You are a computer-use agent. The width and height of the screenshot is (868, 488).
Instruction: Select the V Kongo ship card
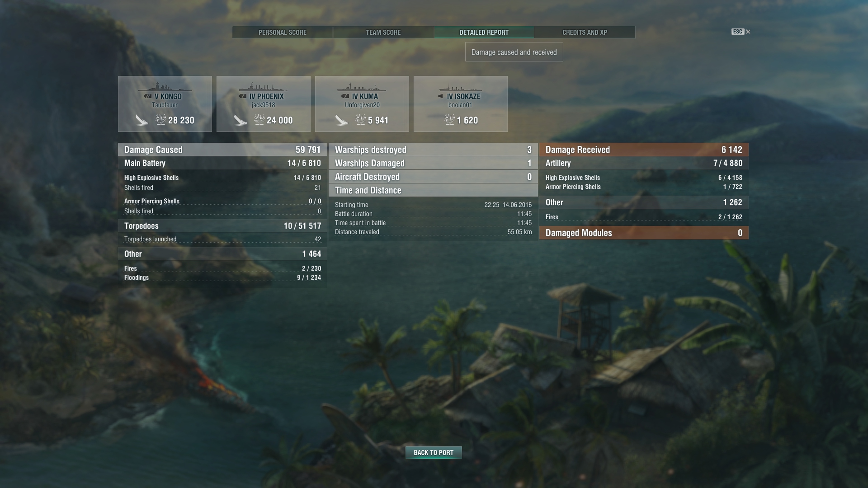(165, 104)
